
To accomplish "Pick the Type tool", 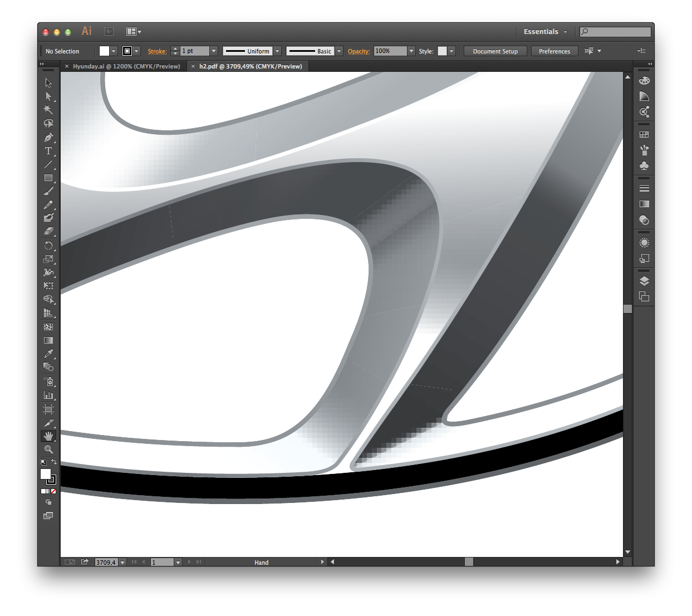I will coord(48,151).
